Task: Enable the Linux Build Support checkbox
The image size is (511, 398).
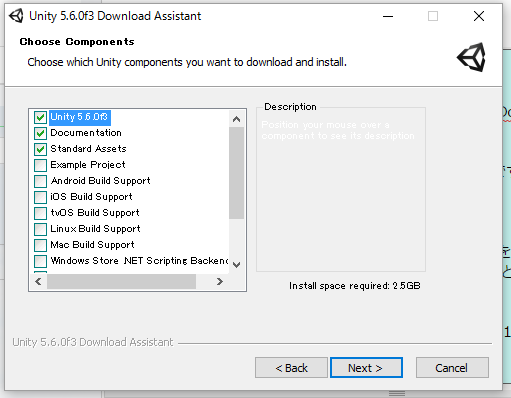Action: coord(40,229)
